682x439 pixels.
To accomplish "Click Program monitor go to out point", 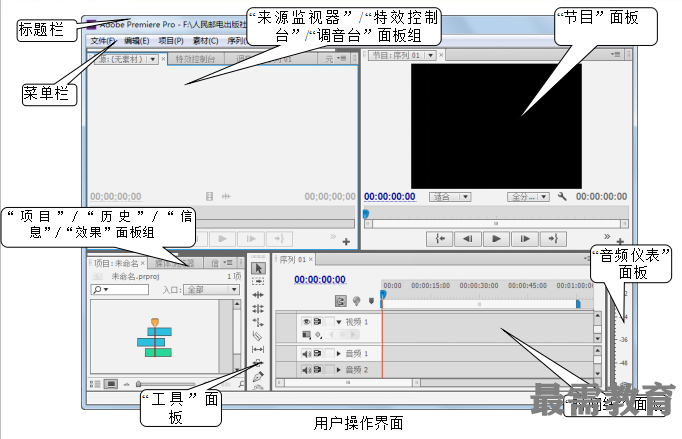I will click(553, 239).
